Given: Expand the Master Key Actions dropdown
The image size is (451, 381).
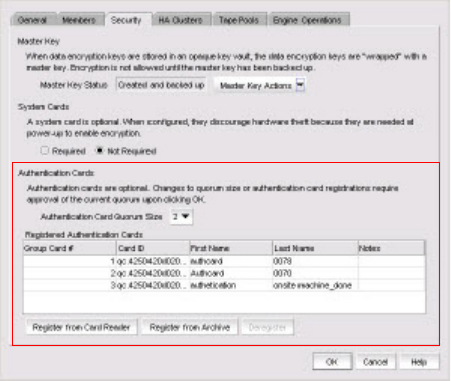Looking at the screenshot, I should click(x=260, y=86).
